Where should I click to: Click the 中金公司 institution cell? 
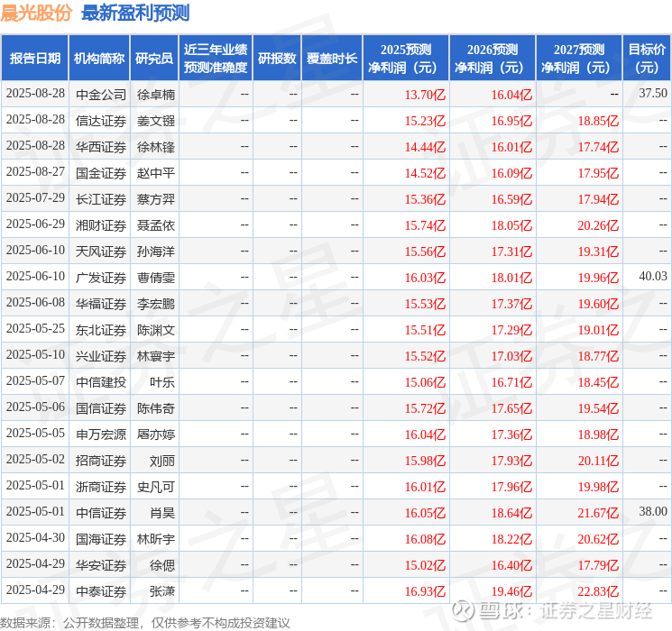point(101,95)
